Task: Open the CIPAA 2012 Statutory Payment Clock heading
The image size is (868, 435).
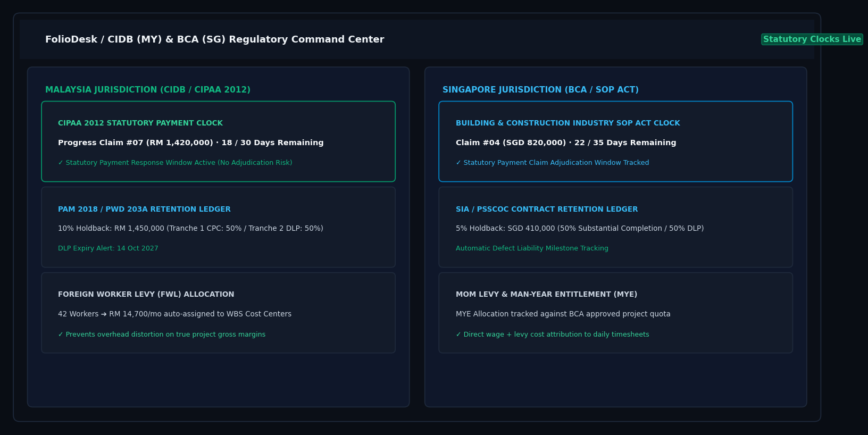Action: click(140, 123)
